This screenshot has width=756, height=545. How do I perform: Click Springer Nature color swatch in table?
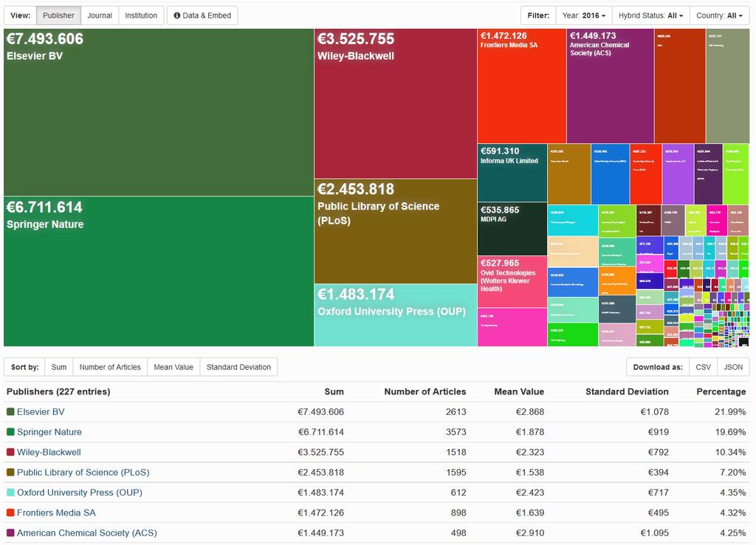[10, 432]
